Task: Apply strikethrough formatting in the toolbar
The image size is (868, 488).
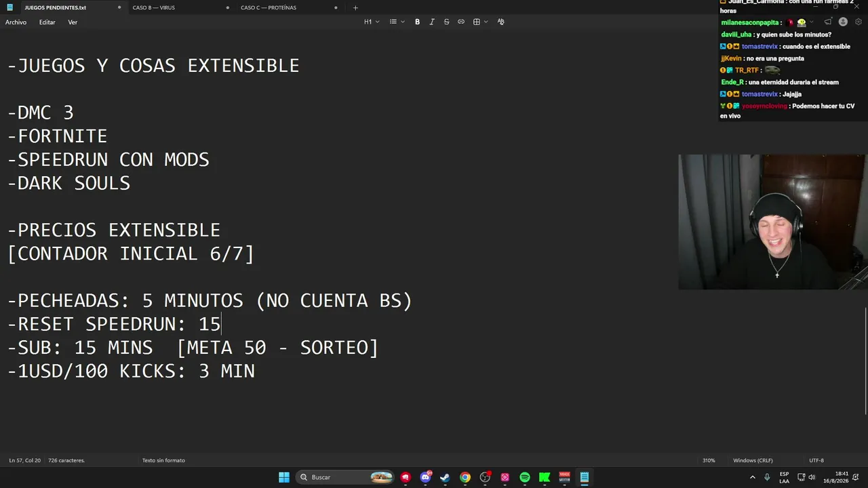Action: pyautogui.click(x=446, y=22)
